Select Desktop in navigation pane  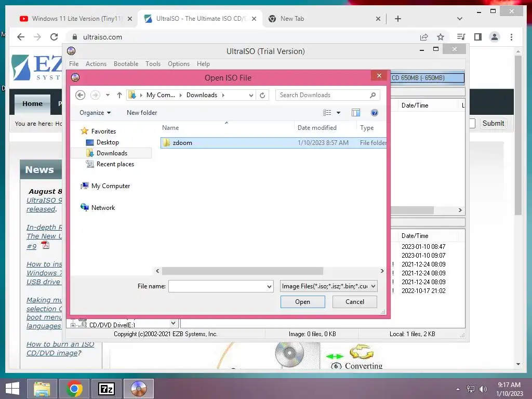[107, 142]
